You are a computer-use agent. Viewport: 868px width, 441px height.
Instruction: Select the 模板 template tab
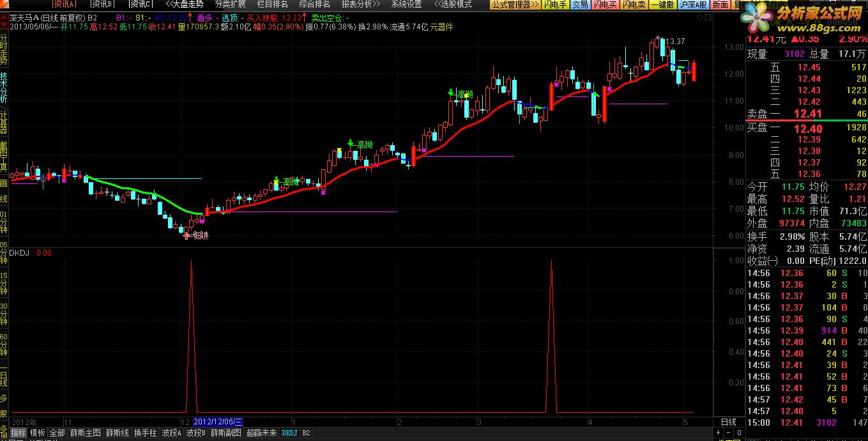coord(38,433)
